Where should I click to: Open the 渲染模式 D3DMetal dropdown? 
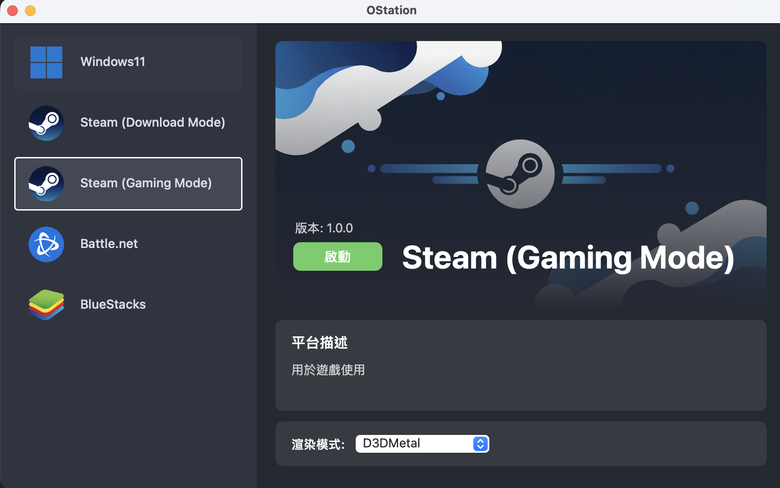[x=422, y=444]
